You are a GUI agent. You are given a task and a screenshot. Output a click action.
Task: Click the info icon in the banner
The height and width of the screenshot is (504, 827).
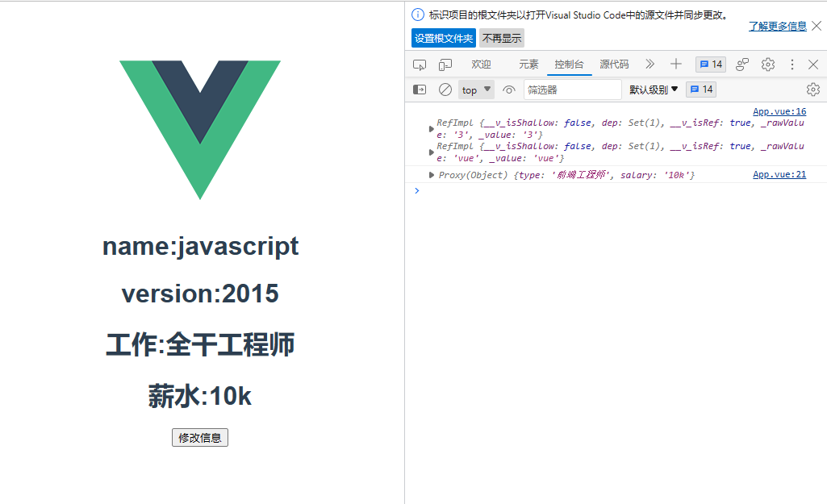418,15
